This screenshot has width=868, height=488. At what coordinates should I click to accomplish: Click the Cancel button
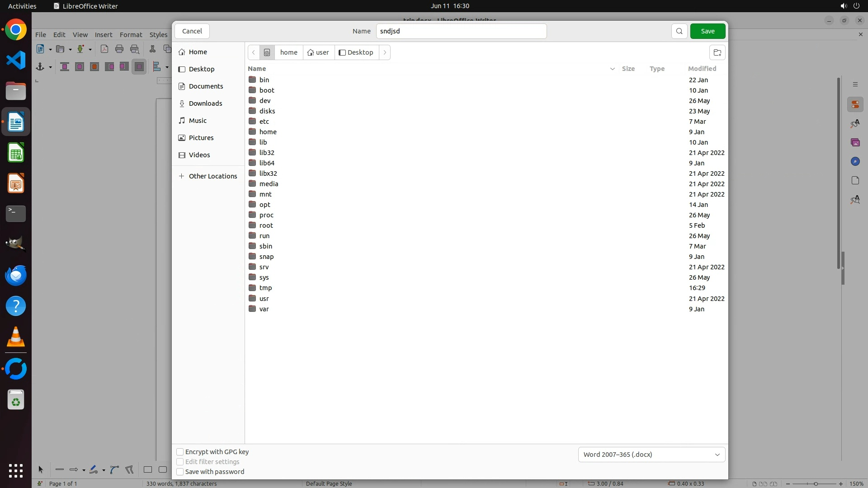[192, 31]
